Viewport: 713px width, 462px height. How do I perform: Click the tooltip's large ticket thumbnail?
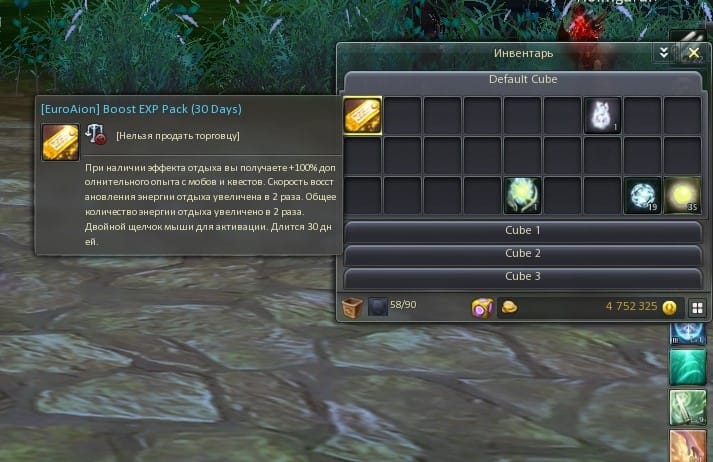60,142
